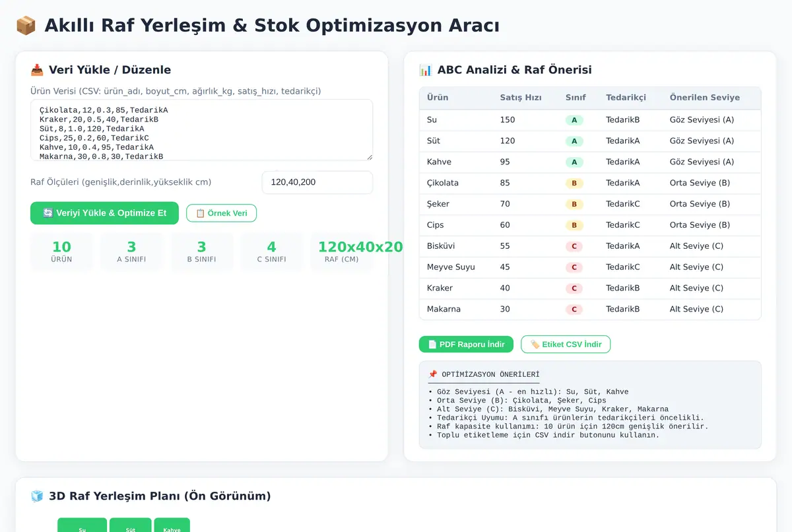The image size is (792, 532).
Task: Click the inbox icon beside Veri Yükle / Düzenle
Action: point(37,70)
